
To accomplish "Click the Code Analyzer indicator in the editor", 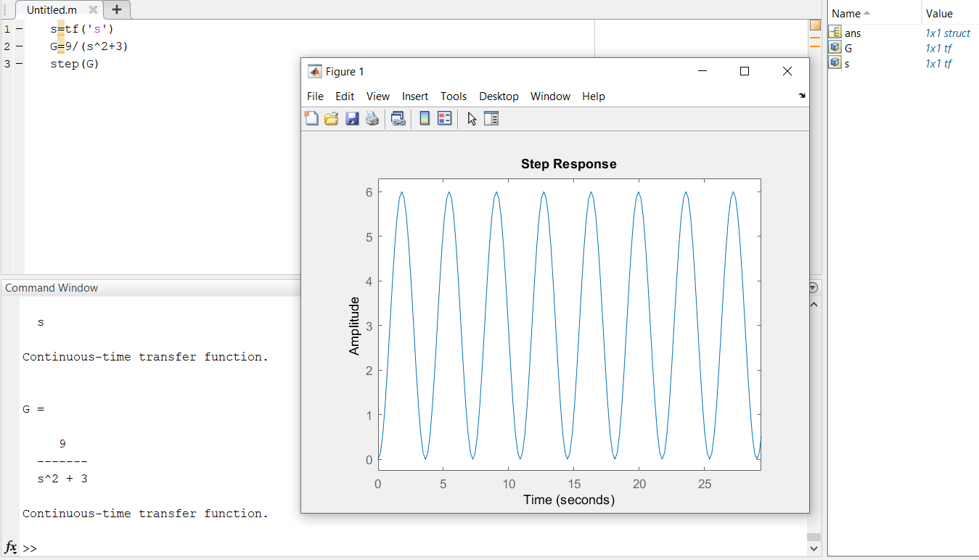I will click(814, 25).
